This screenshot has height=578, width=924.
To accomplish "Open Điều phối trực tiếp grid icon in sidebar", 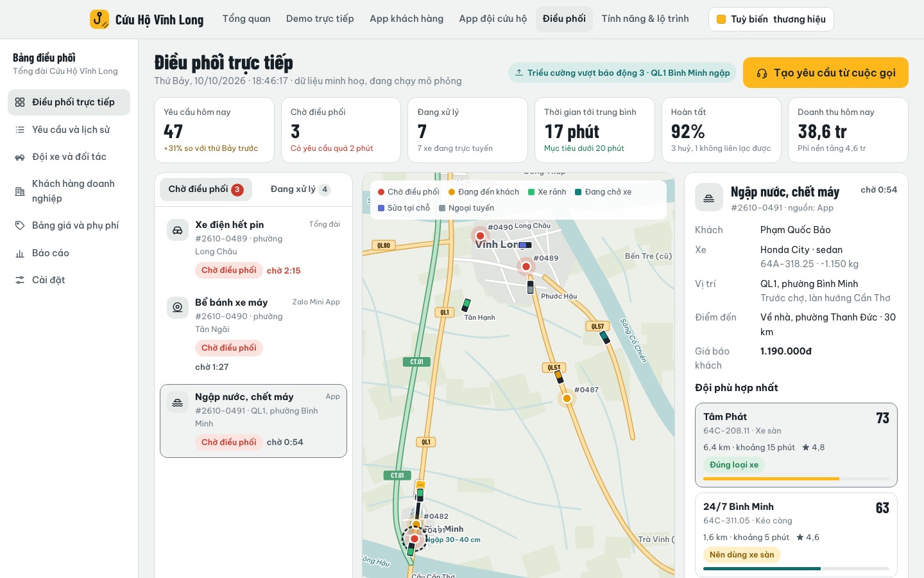I will point(20,102).
